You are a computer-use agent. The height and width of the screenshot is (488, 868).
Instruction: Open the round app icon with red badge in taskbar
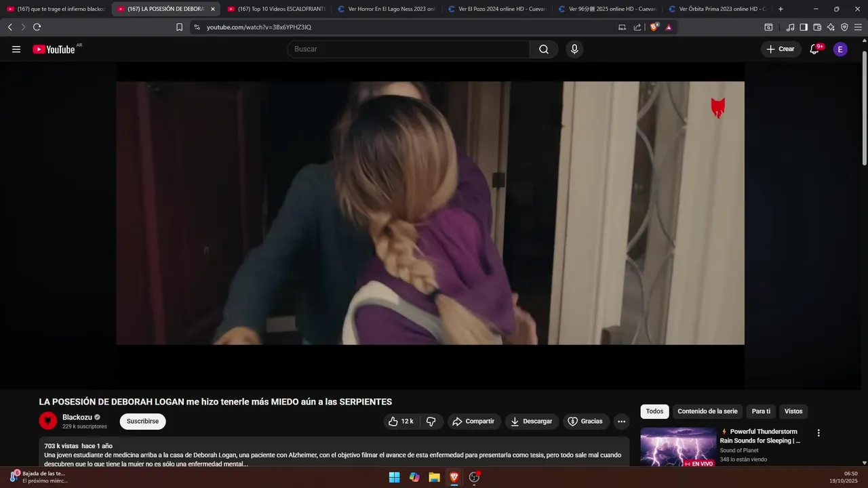coord(474,477)
